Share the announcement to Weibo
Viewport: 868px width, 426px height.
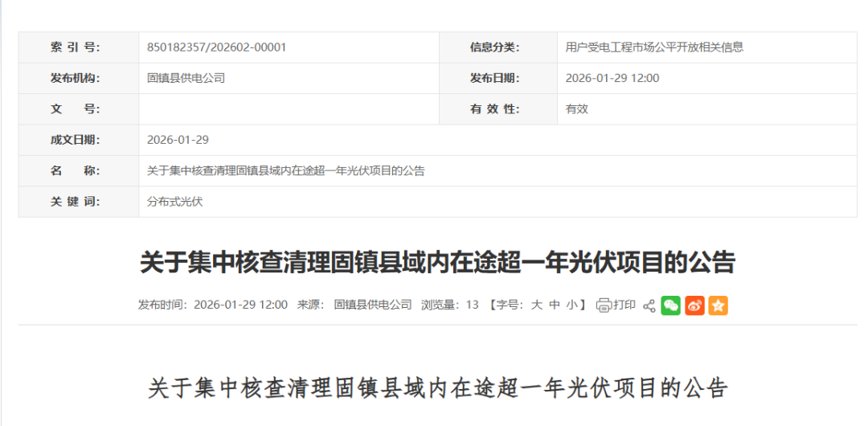pyautogui.click(x=694, y=305)
